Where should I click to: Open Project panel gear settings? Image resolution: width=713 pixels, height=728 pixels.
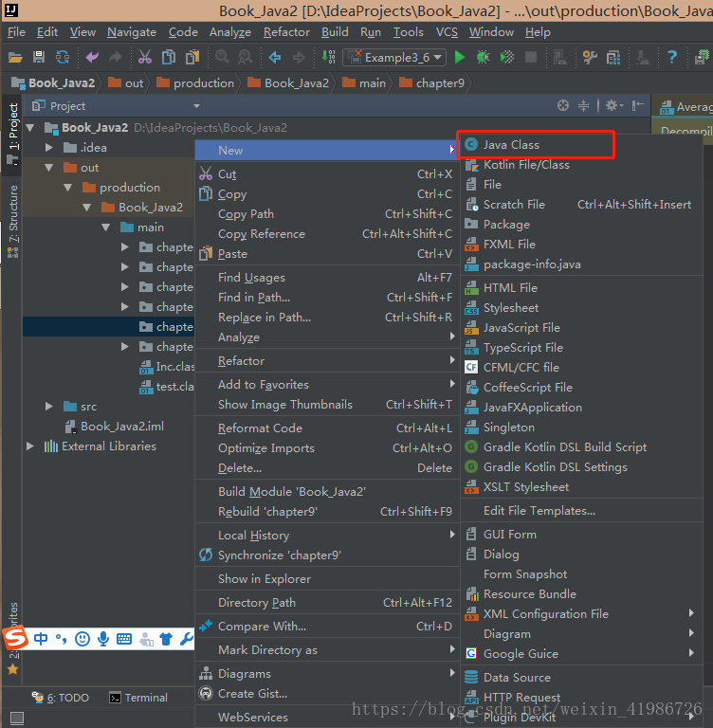pyautogui.click(x=614, y=106)
